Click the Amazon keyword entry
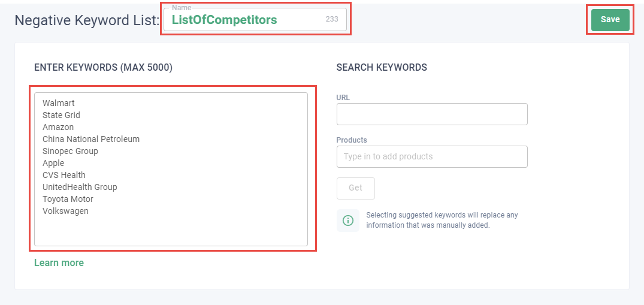The image size is (644, 305). pyautogui.click(x=58, y=127)
